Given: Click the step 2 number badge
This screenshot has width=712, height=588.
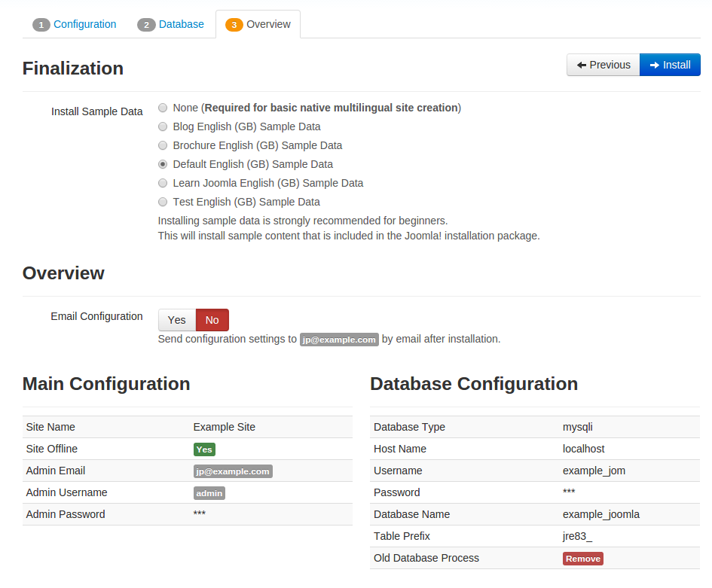Looking at the screenshot, I should 146,25.
